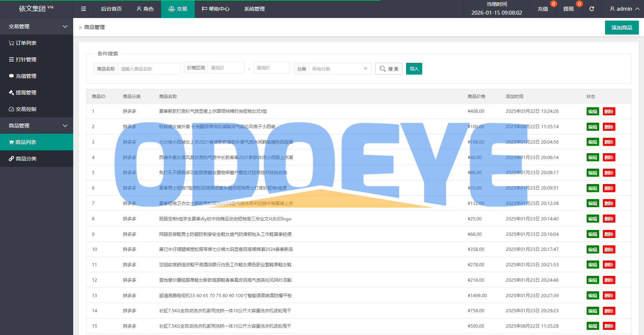Image resolution: width=644 pixels, height=335 pixels.
Task: Open the 系统管理 menu
Action: (254, 9)
